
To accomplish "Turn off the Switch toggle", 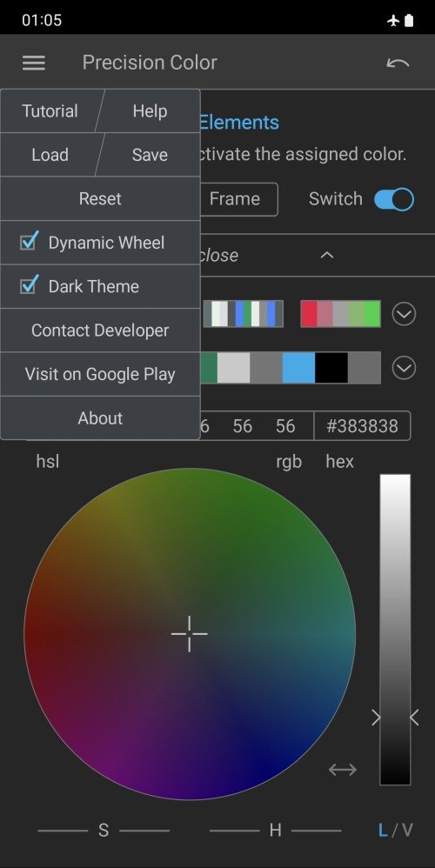I will pyautogui.click(x=394, y=199).
